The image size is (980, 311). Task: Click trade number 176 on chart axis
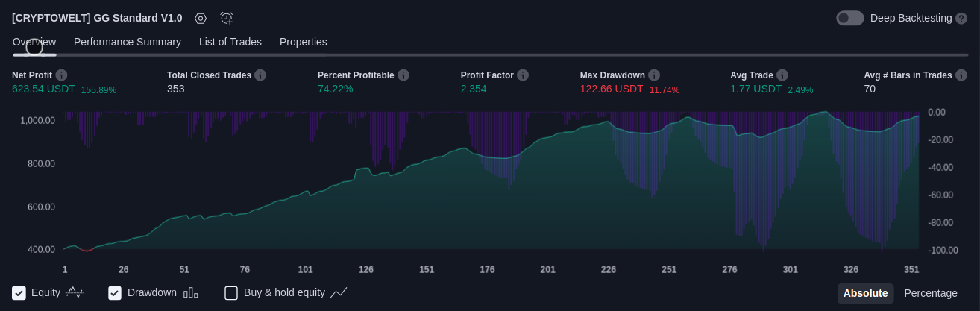(487, 270)
